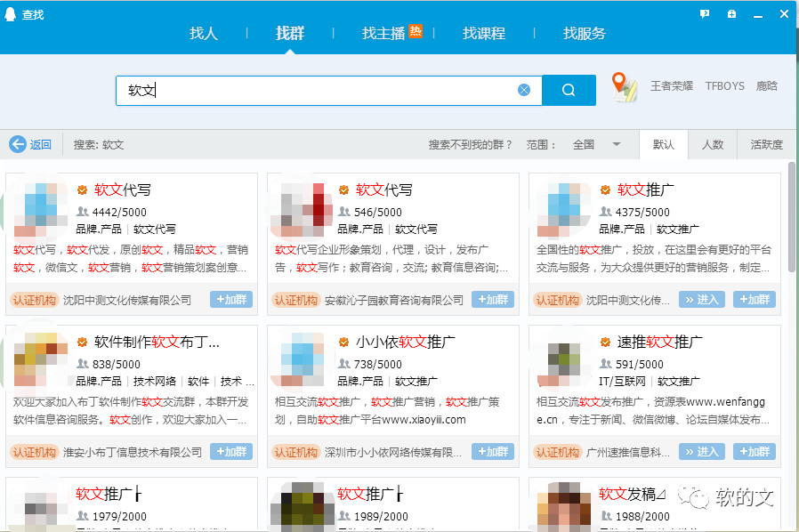This screenshot has width=799, height=532.
Task: Click 进入 on 软文推广 4375/5000 card
Action: [x=702, y=300]
